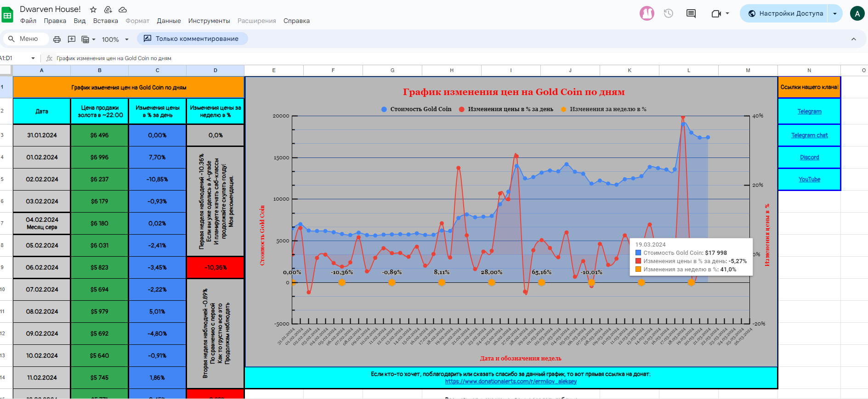Click the Только комментирование button
The height and width of the screenshot is (399, 868).
tap(192, 39)
